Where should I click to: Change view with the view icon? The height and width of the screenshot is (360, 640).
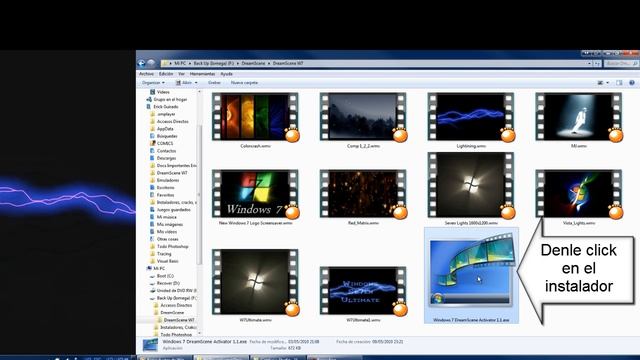[x=600, y=83]
